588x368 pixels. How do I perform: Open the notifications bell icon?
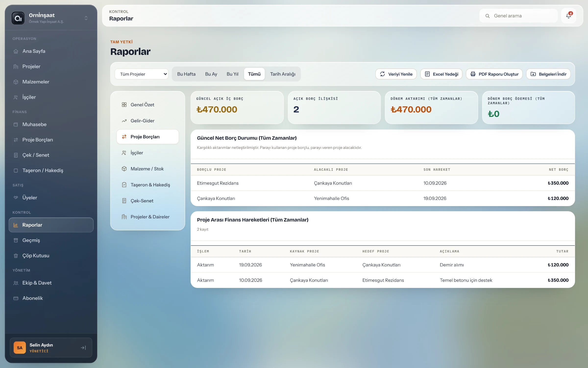click(x=568, y=16)
